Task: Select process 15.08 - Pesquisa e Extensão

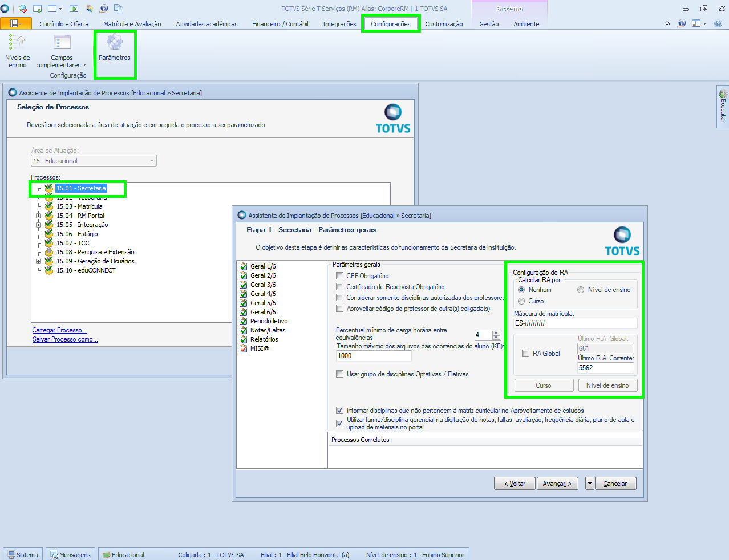Action: (x=95, y=252)
